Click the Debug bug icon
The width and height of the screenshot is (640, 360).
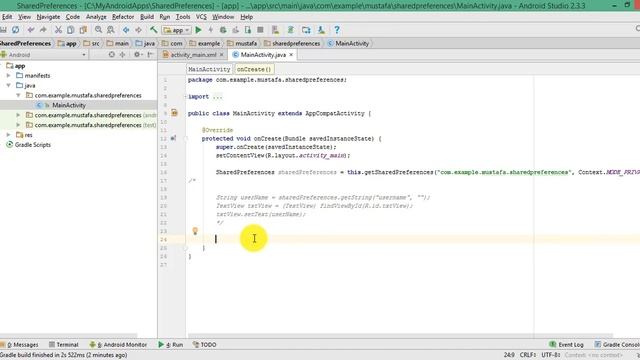pyautogui.click(x=223, y=30)
